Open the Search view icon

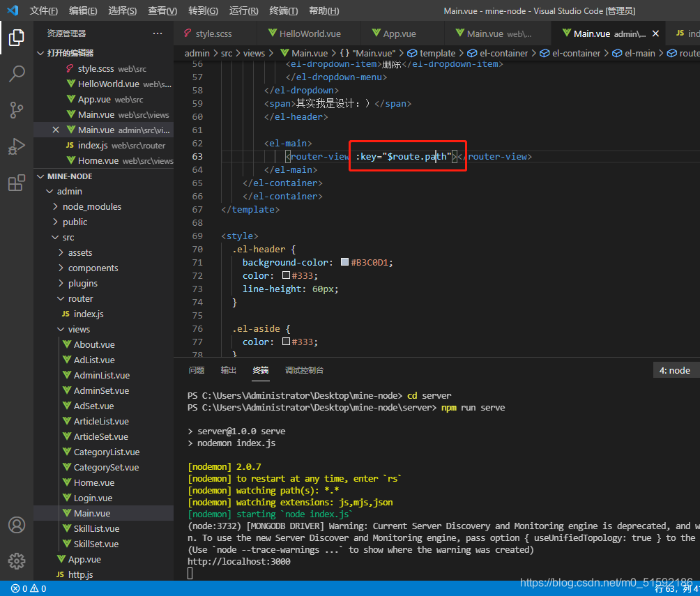pyautogui.click(x=17, y=73)
